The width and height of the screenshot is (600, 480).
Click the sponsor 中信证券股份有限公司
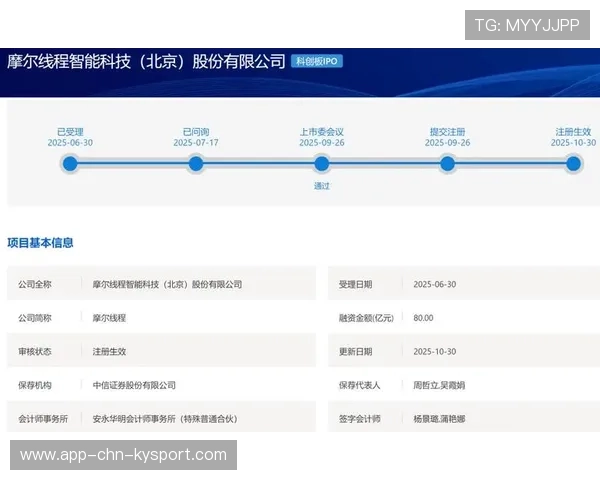(134, 385)
